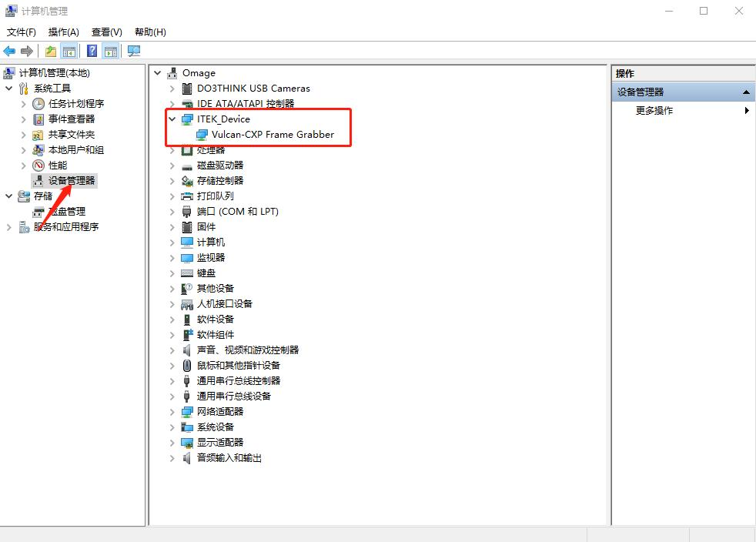Click the DO3THINK USB Cameras device icon
The width and height of the screenshot is (756, 542).
point(187,89)
